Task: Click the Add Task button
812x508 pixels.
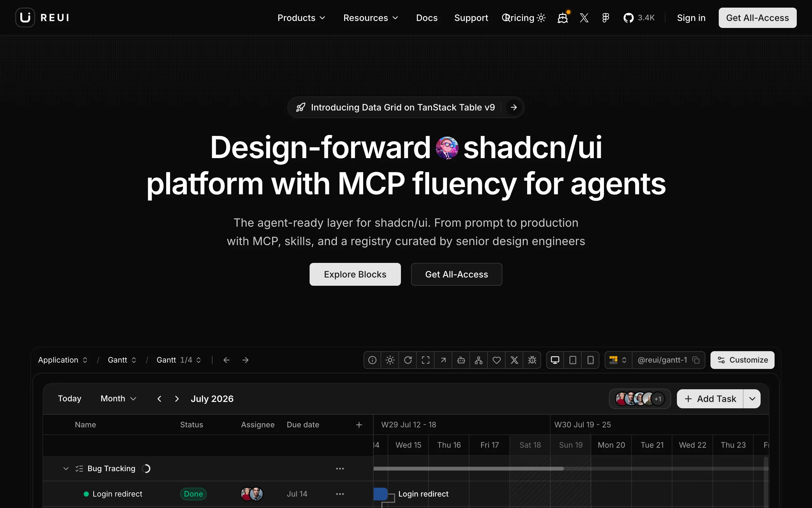Action: coord(710,399)
